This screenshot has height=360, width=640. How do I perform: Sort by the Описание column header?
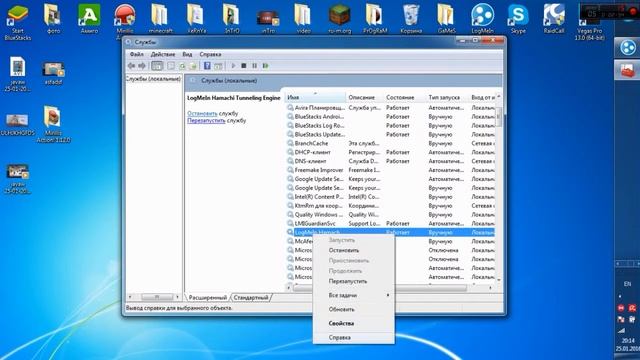click(364, 97)
